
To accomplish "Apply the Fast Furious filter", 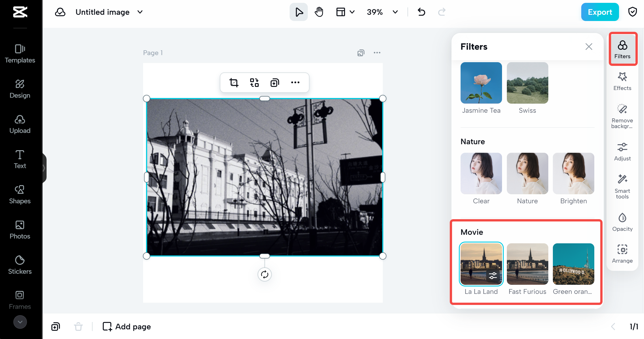I will 527,264.
